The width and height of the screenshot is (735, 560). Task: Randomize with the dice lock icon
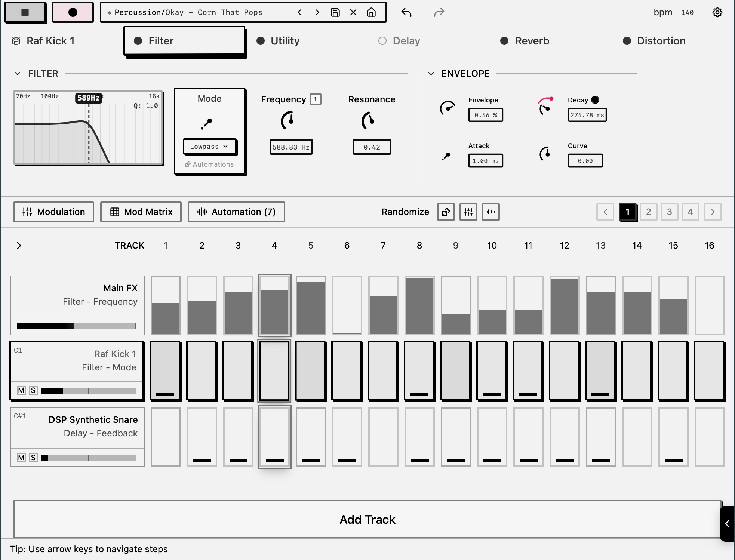click(446, 212)
